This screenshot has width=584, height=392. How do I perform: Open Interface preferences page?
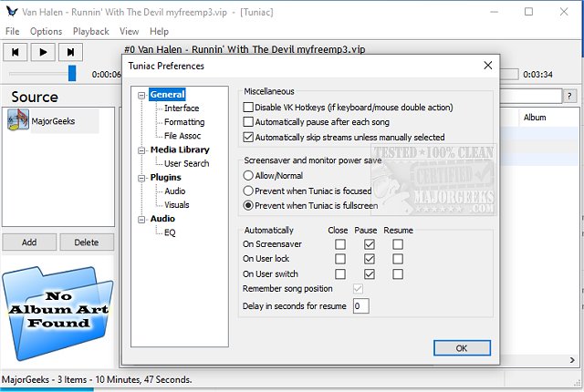tap(182, 108)
